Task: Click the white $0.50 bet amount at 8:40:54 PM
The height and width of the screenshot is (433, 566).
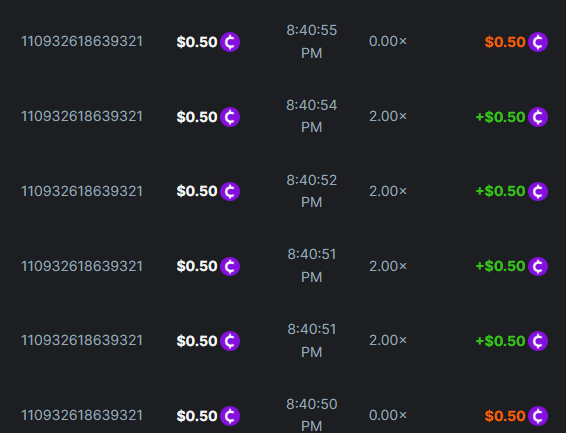Action: tap(197, 117)
